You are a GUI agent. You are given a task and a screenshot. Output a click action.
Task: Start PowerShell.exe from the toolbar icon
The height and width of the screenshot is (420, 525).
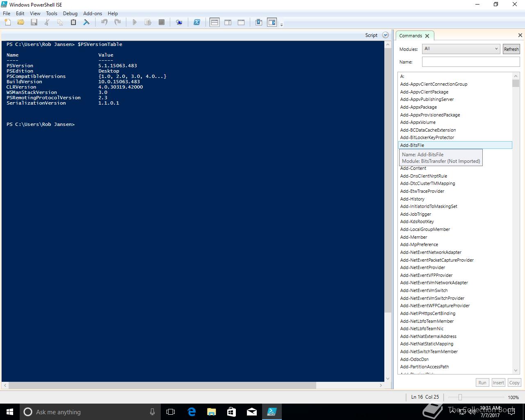tap(197, 23)
